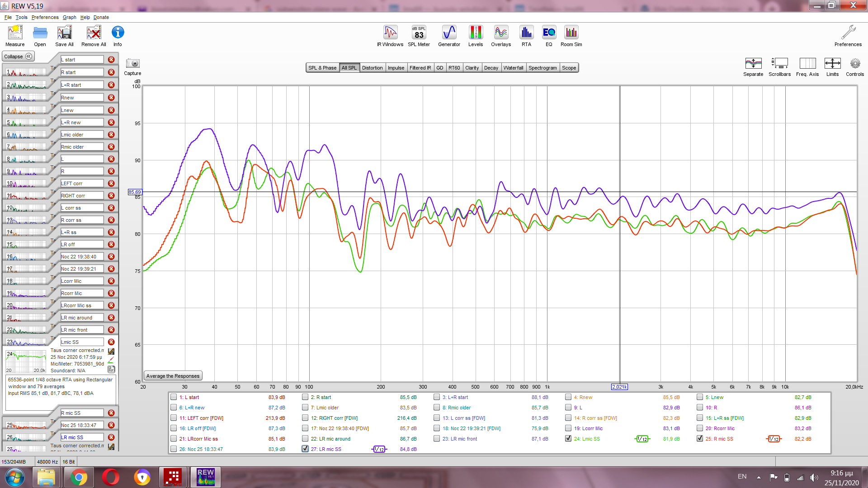Uncheck trace 24: Lmic SS
This screenshot has width=868, height=488.
tap(568, 439)
